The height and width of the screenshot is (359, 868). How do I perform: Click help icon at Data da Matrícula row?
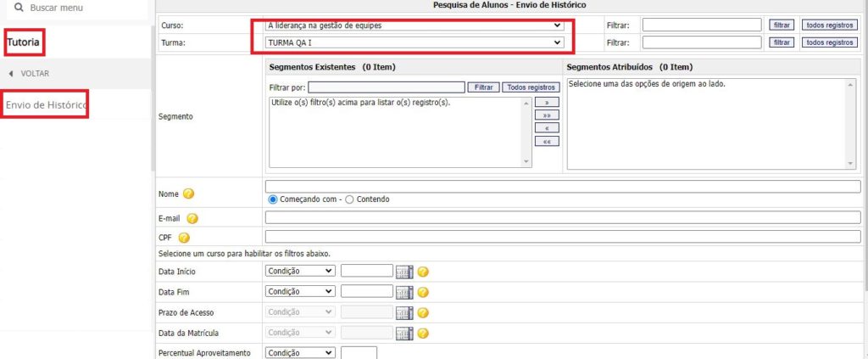point(423,333)
